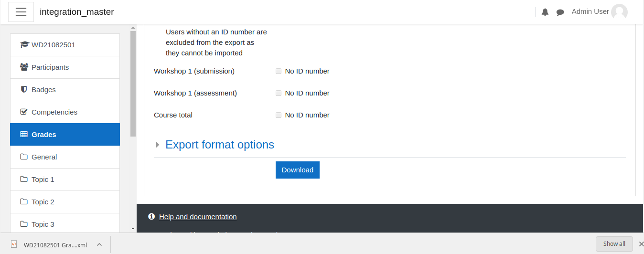Select Grades in sidebar
The image size is (644, 254).
(x=65, y=135)
